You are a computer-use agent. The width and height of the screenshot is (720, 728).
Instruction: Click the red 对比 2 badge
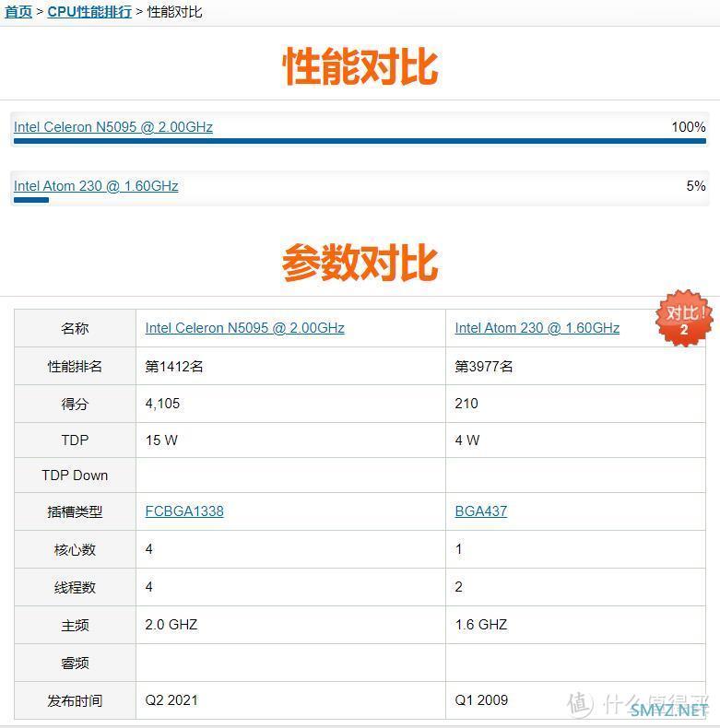[x=684, y=318]
